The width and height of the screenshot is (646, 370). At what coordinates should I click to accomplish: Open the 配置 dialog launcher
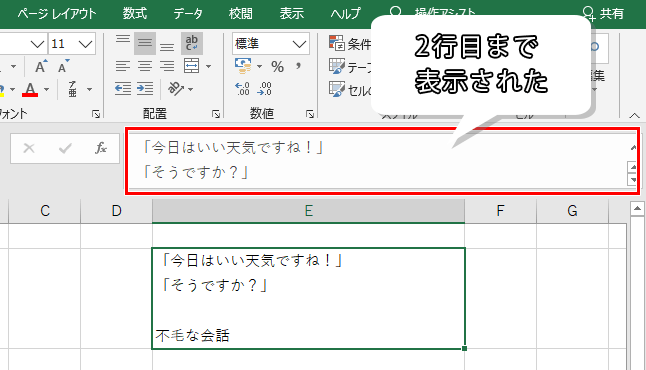tap(216, 114)
